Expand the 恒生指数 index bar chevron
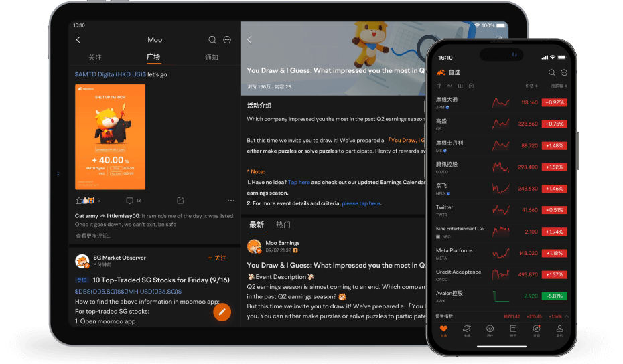This screenshot has height=364, width=623. (567, 316)
